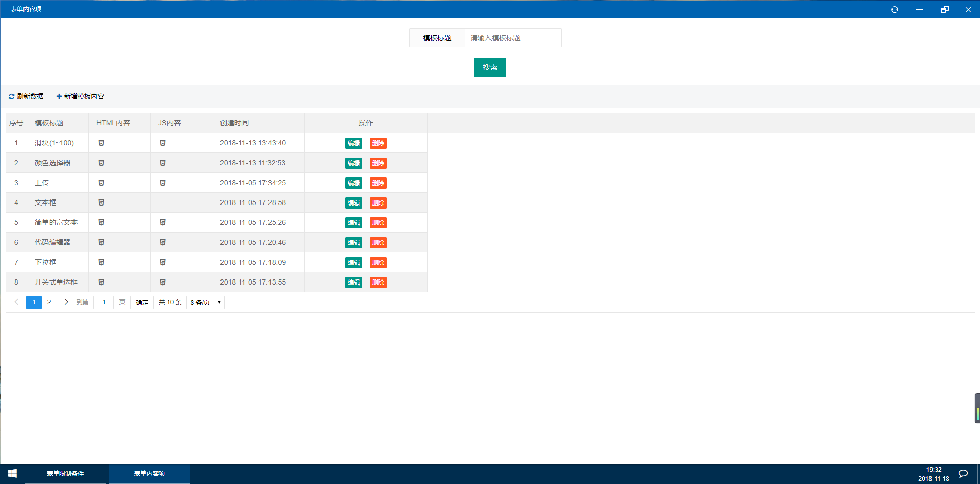Screen dimensions: 980x484
Task: Open JS content icon for 滑块(1~100) row
Action: tap(163, 143)
